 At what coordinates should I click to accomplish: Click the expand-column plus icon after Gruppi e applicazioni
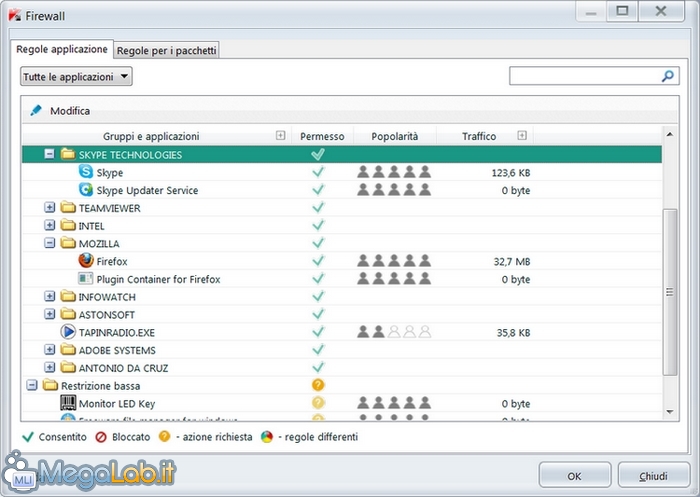280,135
